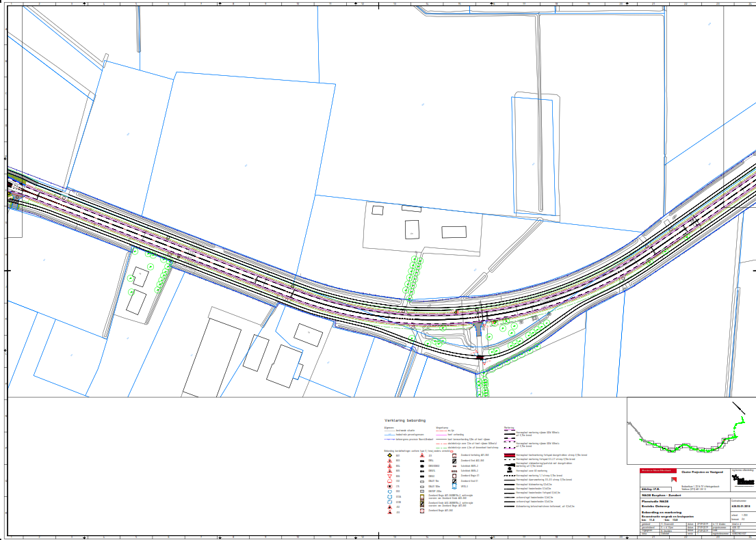Screen dimensions: 756x540
Task: Click the yellow diamond priority sign in legend
Action: tap(389, 456)
